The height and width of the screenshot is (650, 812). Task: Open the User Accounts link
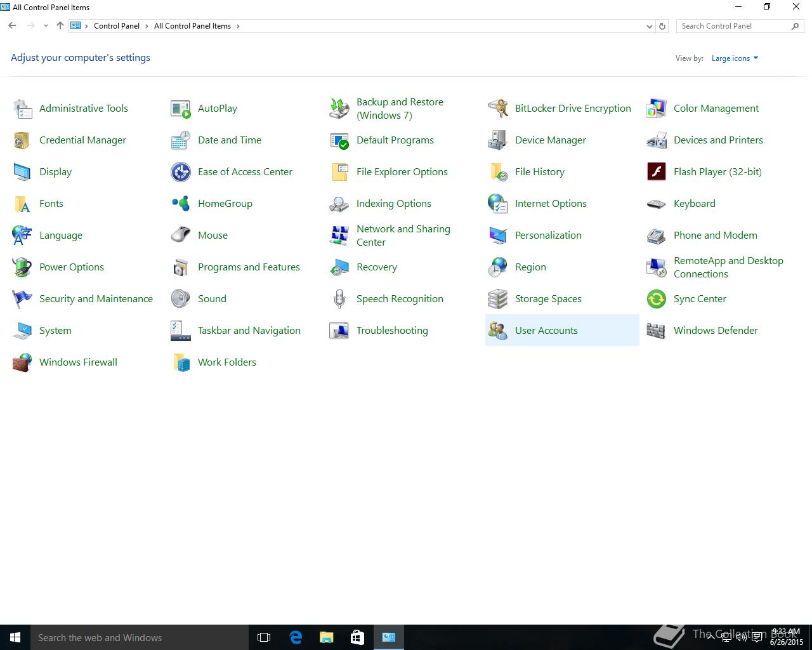[546, 331]
